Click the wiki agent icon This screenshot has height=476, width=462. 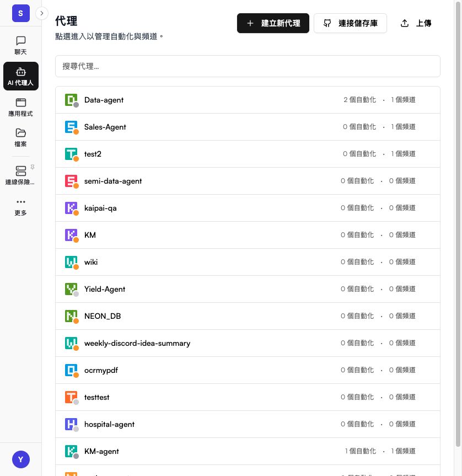[72, 263]
